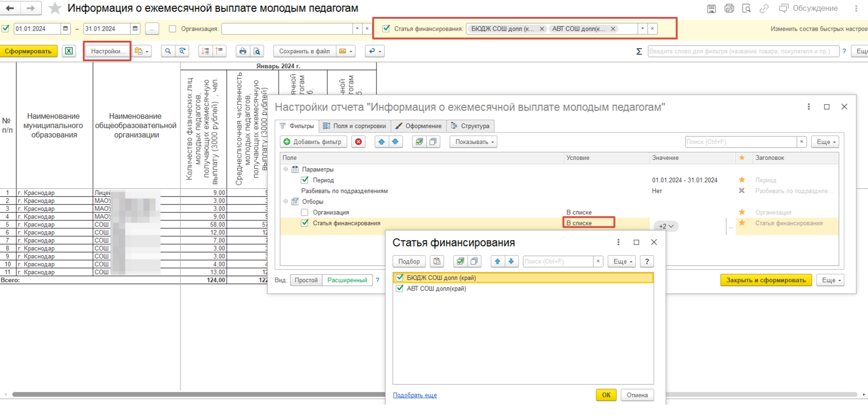Screen dimensions: 868x420
Task: Click paste-from-clipboard icon next to Подбор
Action: click(436, 261)
